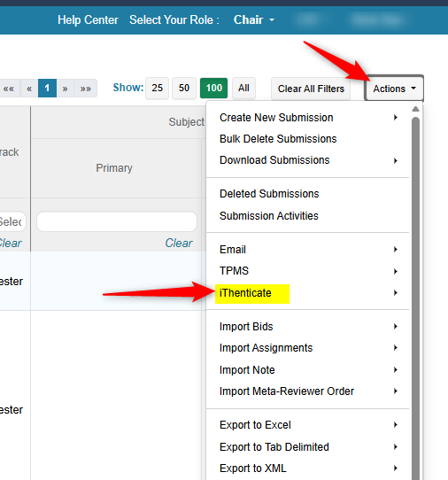
Task: Open the Help Center link
Action: click(88, 20)
